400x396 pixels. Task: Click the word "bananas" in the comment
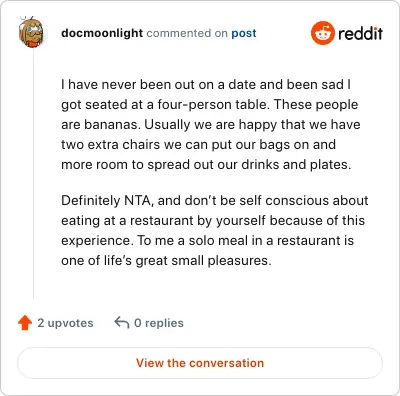point(112,125)
